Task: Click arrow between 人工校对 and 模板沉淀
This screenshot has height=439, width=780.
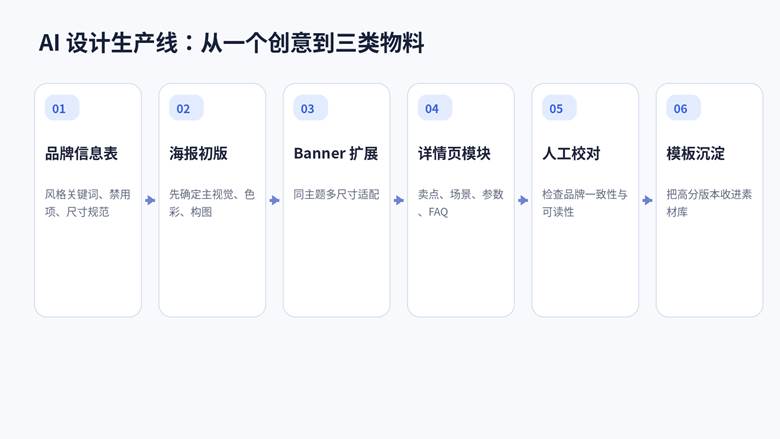Action: [x=648, y=200]
